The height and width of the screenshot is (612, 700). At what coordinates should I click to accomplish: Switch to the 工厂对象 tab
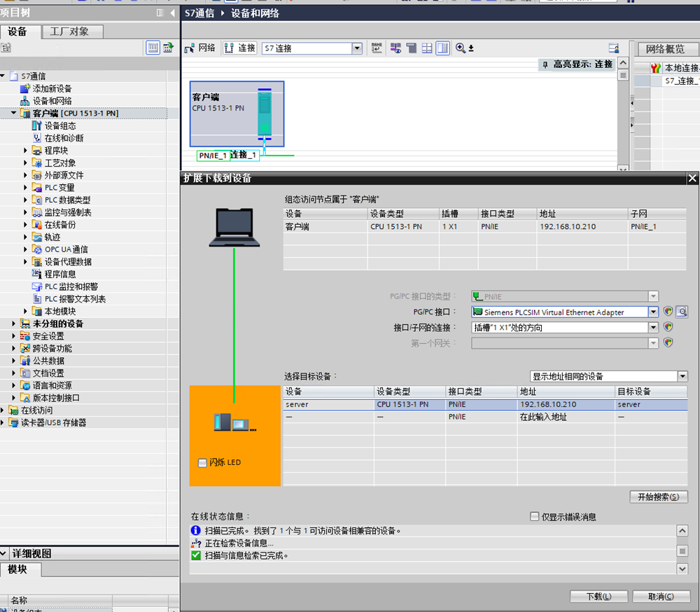coord(69,32)
